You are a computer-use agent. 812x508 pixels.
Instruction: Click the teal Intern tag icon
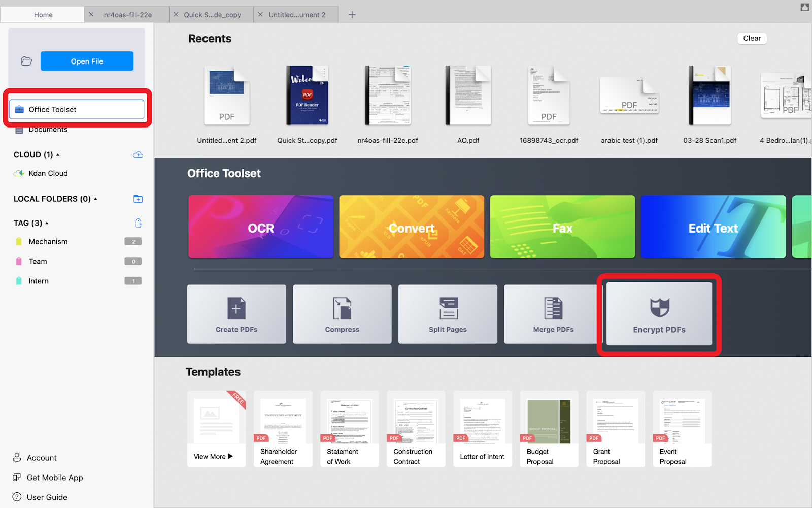[19, 281]
